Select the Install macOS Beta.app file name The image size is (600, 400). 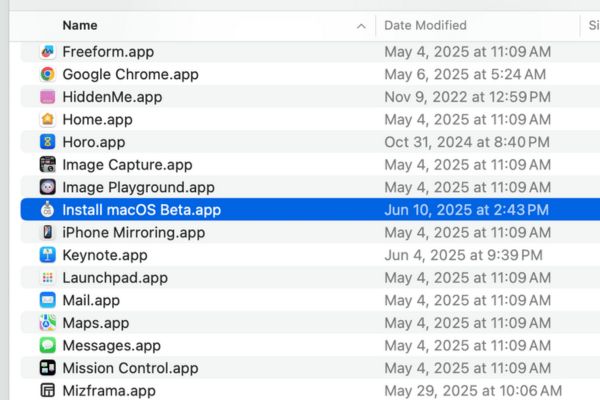point(141,210)
